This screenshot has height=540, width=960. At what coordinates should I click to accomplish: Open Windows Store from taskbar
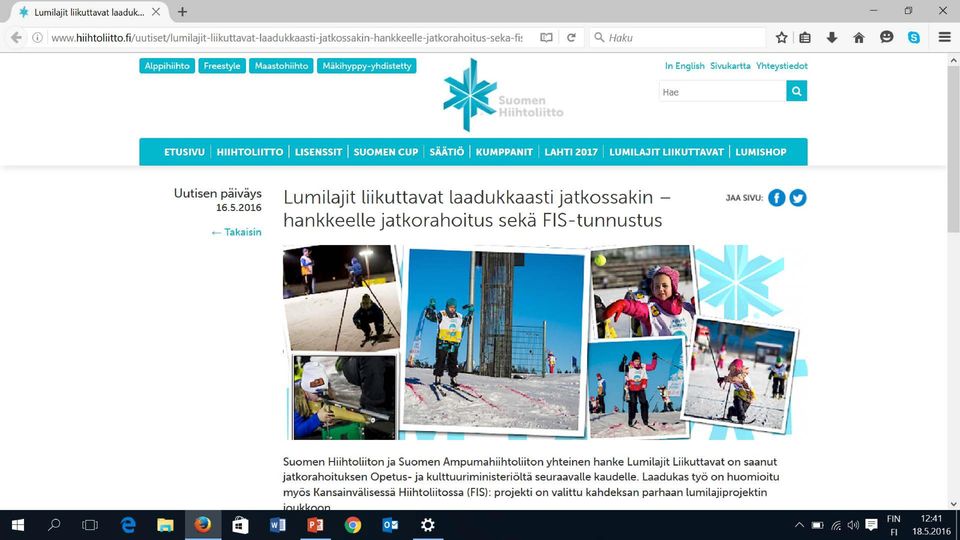point(240,525)
